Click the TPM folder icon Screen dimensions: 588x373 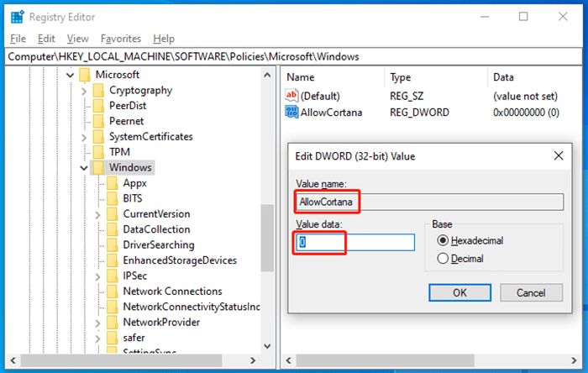98,152
